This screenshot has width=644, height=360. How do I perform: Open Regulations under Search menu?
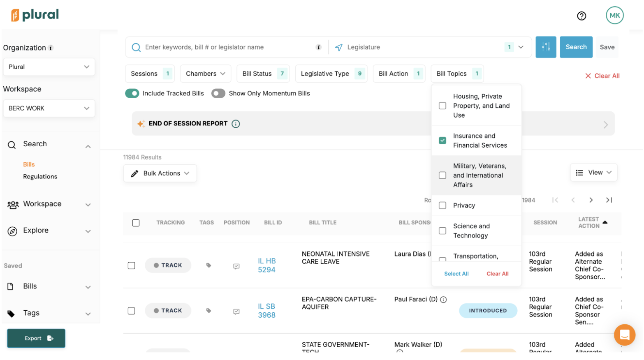(40, 177)
